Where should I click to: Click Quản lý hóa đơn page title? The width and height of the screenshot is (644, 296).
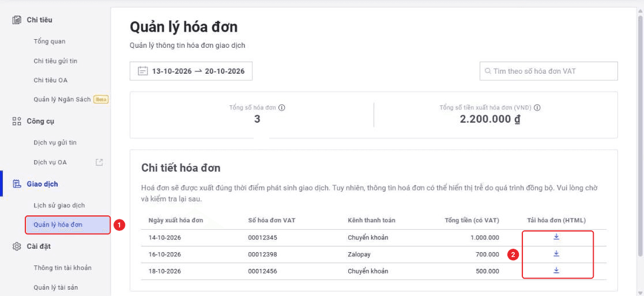pyautogui.click(x=183, y=28)
